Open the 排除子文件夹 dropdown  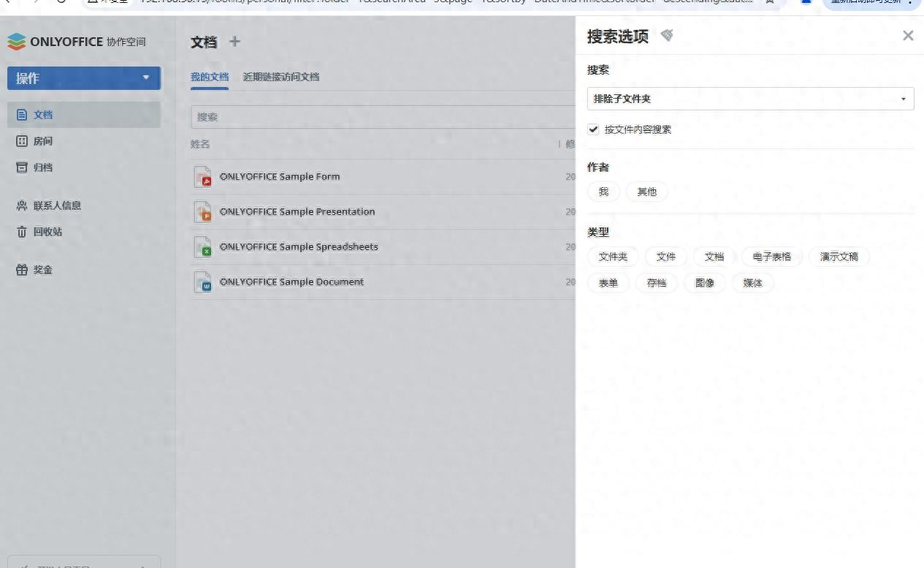tap(751, 99)
